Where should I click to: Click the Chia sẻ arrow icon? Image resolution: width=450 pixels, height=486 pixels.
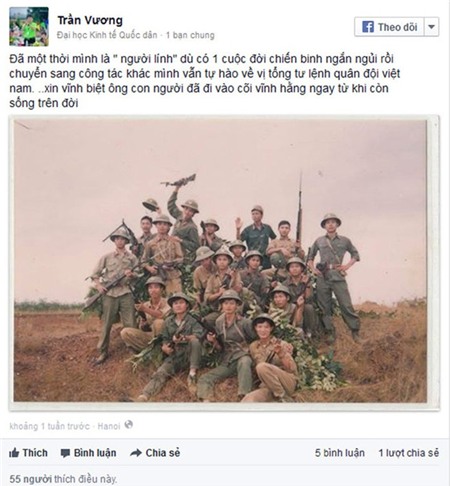(x=136, y=453)
